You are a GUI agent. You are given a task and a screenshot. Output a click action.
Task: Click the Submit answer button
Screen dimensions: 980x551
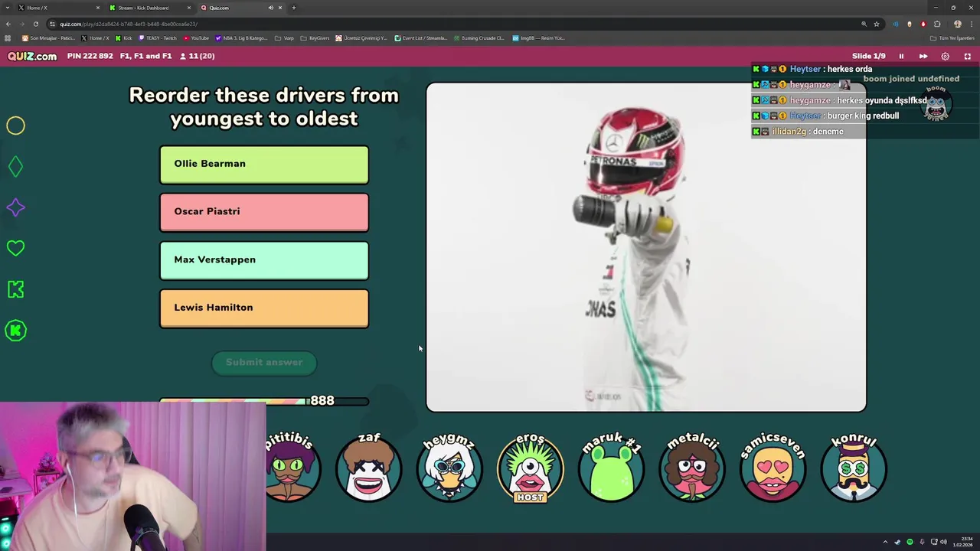click(x=264, y=363)
